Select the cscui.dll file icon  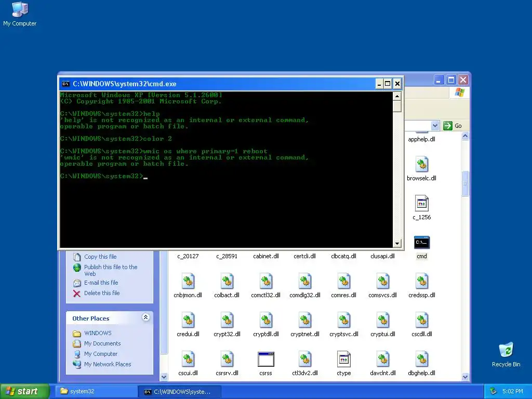pyautogui.click(x=188, y=360)
